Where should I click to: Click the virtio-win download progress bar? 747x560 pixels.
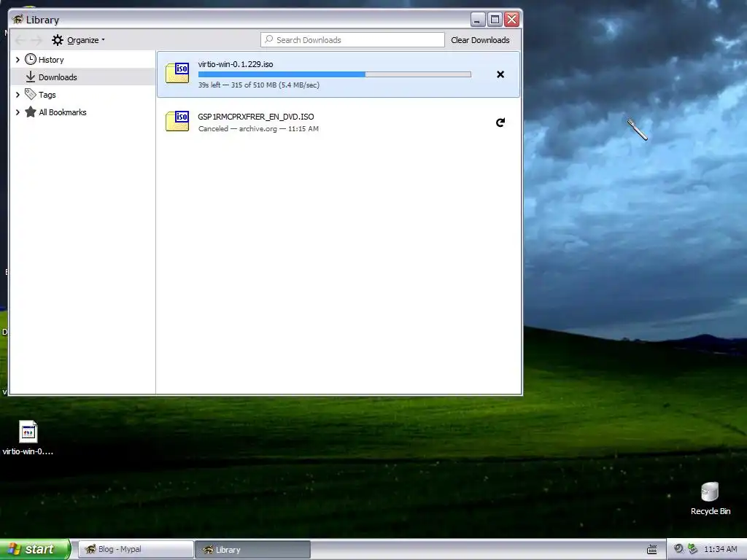tap(334, 74)
